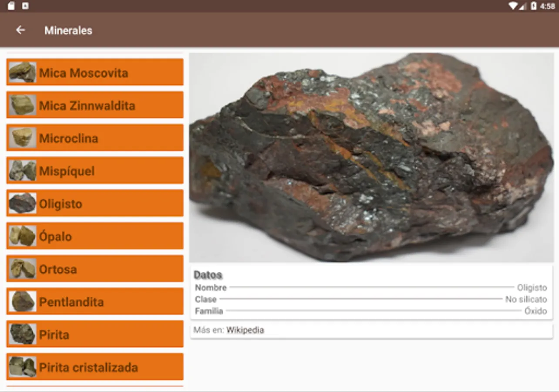Tap the Pirita thumbnail icon
This screenshot has width=559, height=392.
(23, 334)
